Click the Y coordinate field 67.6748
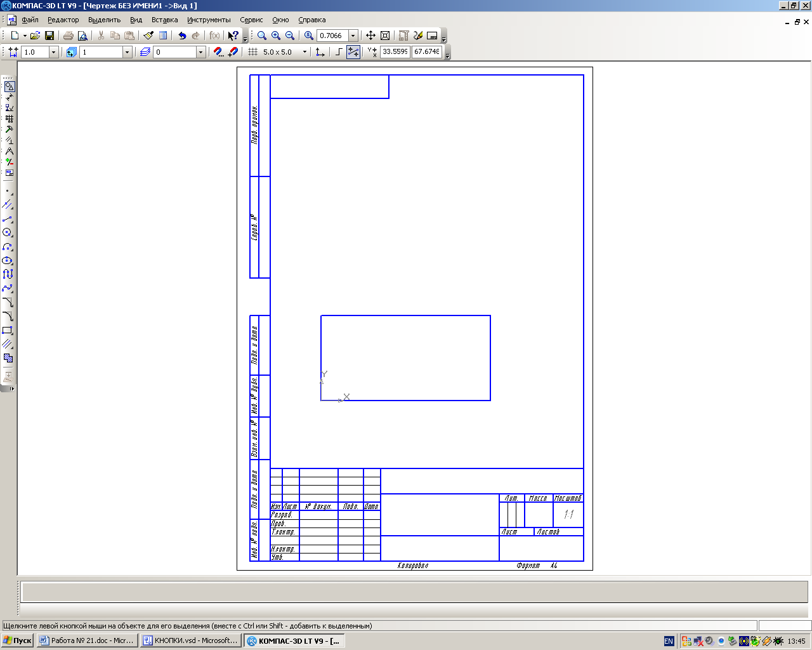 tap(427, 52)
